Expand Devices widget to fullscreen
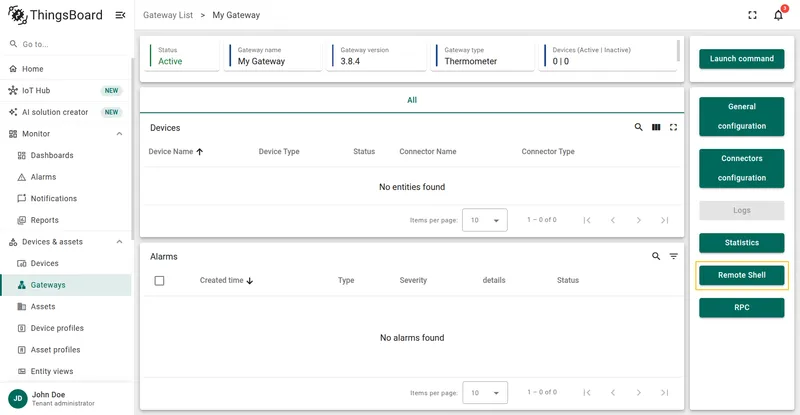This screenshot has width=800, height=415. pos(673,127)
